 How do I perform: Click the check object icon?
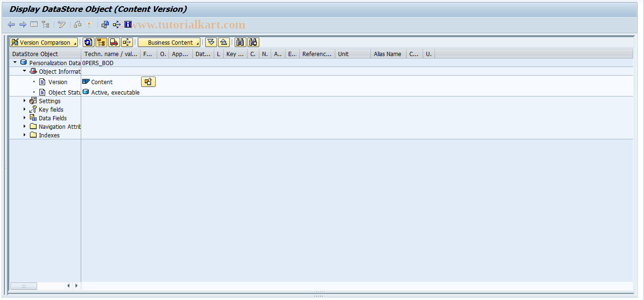click(77, 25)
